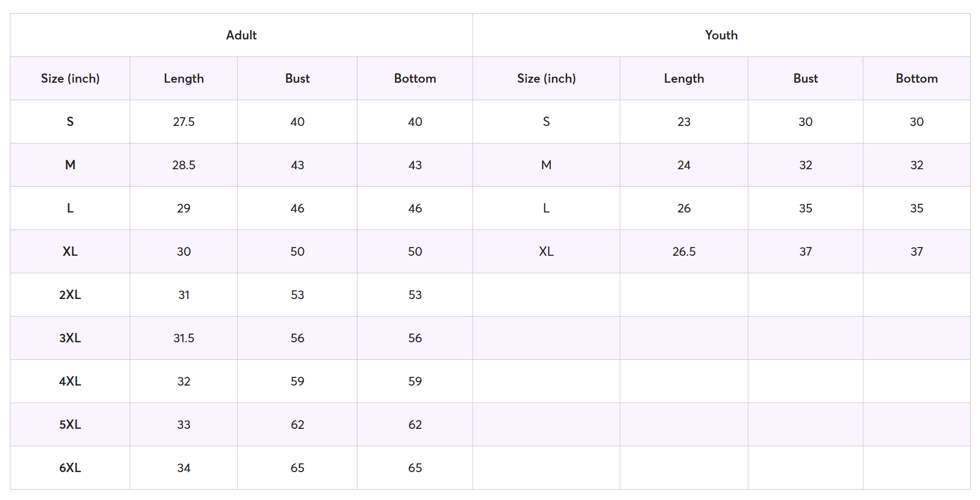Click the Adult Size (inch) header

(70, 78)
